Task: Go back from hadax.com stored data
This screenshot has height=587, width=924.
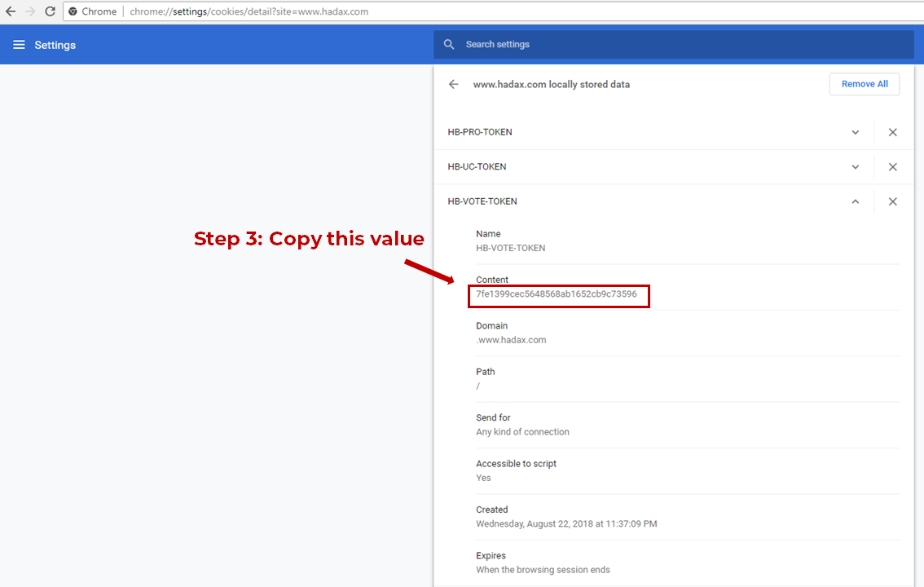Action: coord(453,84)
